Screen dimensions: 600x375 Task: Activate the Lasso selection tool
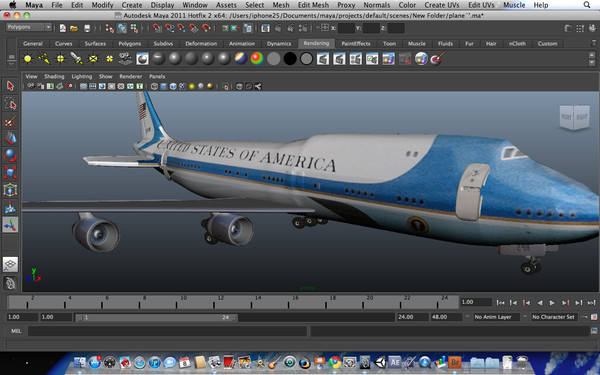coord(10,104)
